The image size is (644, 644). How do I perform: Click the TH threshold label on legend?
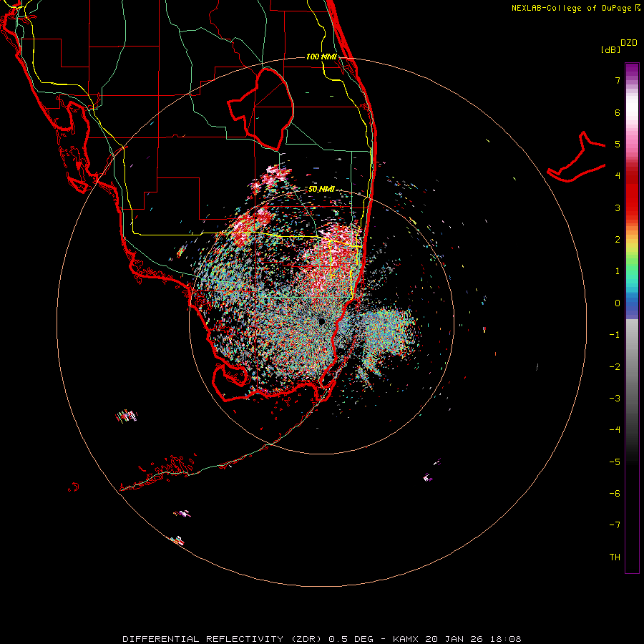[615, 557]
